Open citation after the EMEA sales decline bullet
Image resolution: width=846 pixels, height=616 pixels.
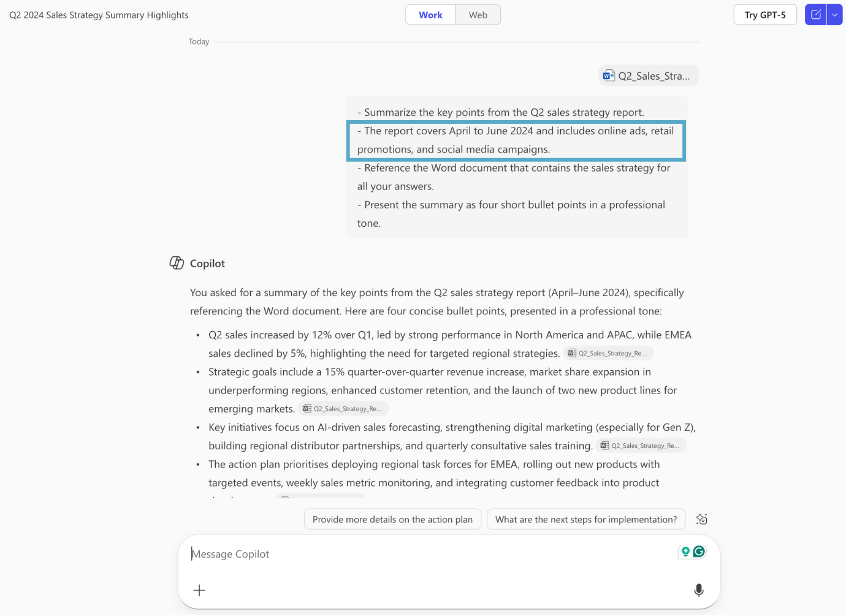click(608, 353)
